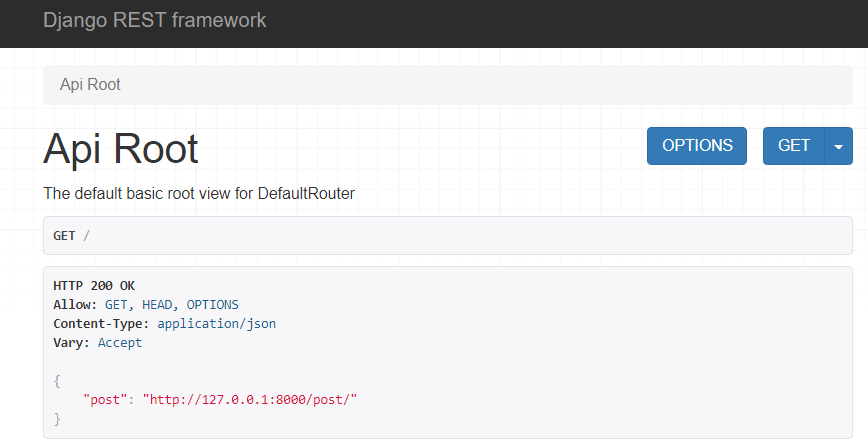This screenshot has width=868, height=446.
Task: Open the Django REST framework brand link
Action: 154,20
